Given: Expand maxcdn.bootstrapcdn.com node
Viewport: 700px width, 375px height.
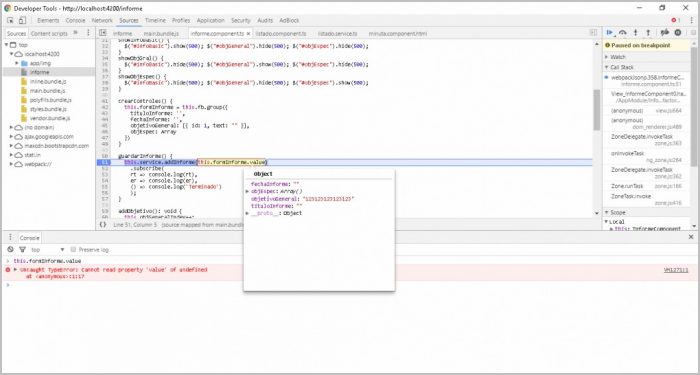Looking at the screenshot, I should [11, 146].
